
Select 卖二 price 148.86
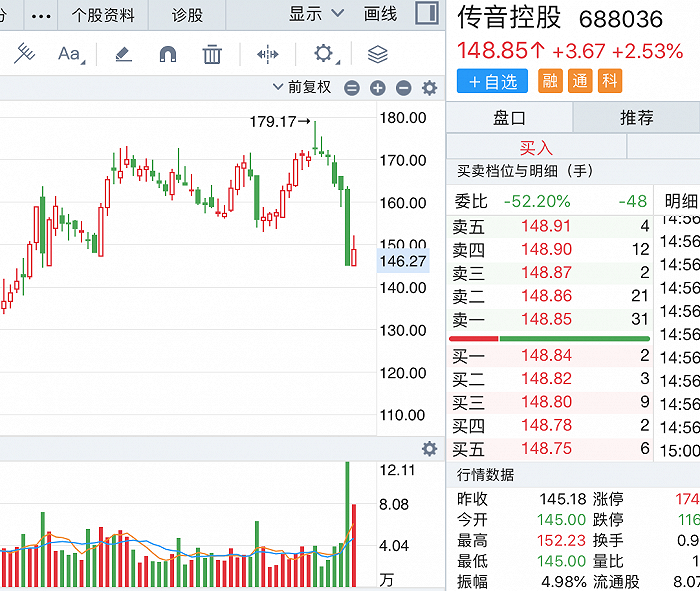pos(546,296)
